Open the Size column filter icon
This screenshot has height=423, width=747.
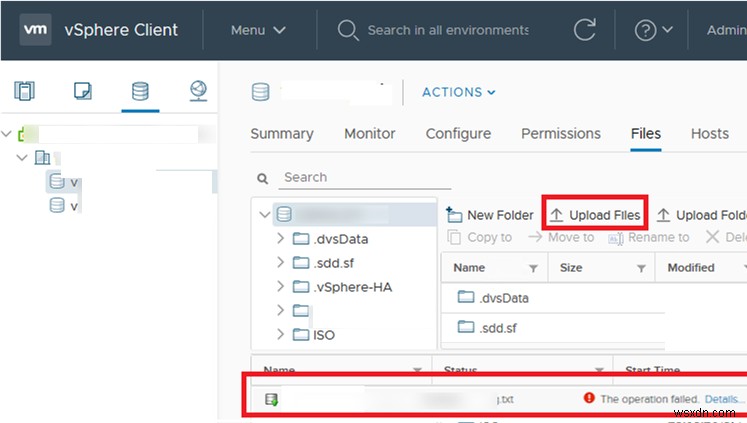pyautogui.click(x=641, y=269)
